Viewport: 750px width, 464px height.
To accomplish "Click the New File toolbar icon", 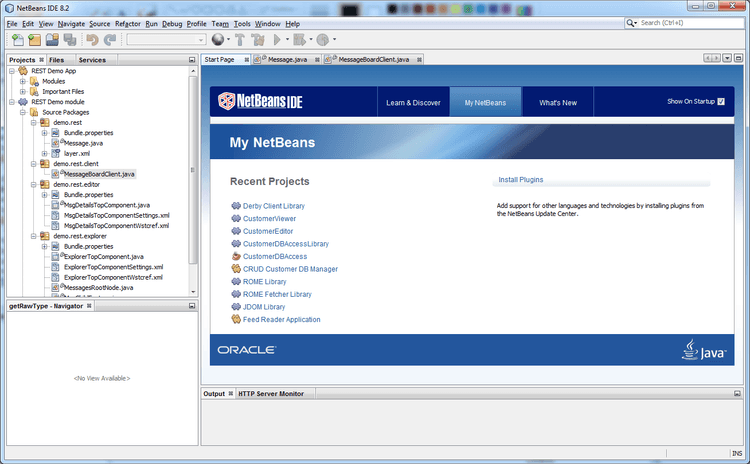I will point(18,40).
